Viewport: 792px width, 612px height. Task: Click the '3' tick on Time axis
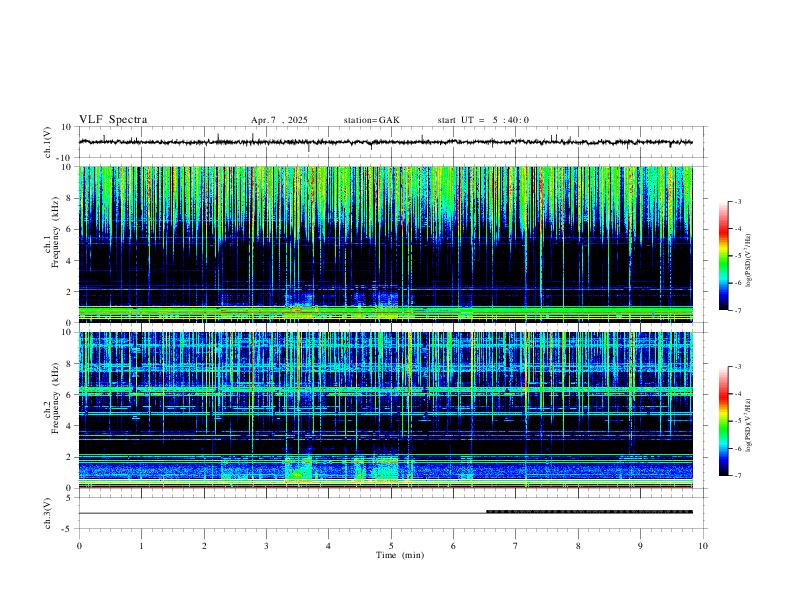(266, 545)
